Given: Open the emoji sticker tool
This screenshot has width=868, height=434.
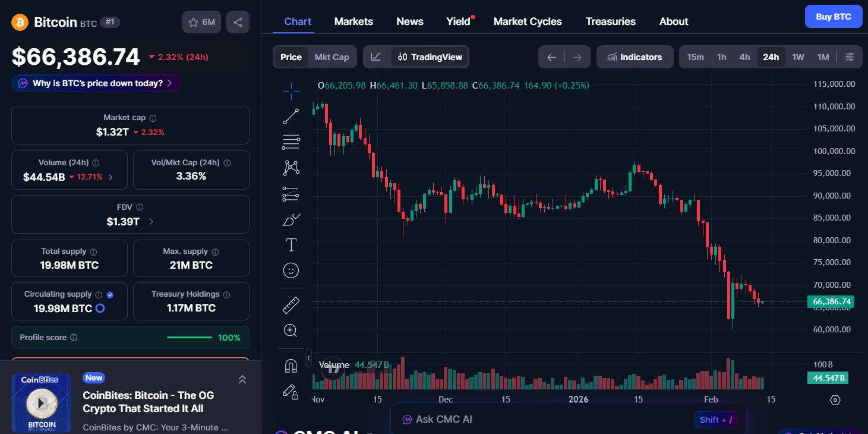Looking at the screenshot, I should click(291, 271).
